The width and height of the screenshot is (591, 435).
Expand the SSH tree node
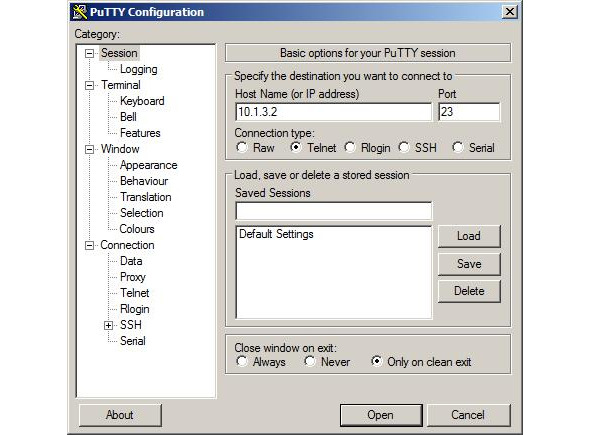[109, 325]
